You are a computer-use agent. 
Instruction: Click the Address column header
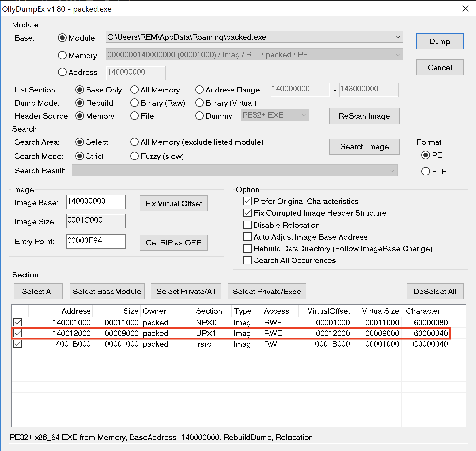click(x=60, y=311)
